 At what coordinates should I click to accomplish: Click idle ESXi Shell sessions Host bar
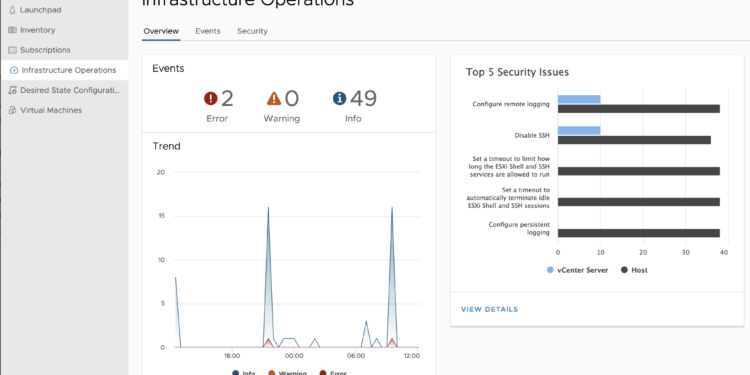(639, 202)
